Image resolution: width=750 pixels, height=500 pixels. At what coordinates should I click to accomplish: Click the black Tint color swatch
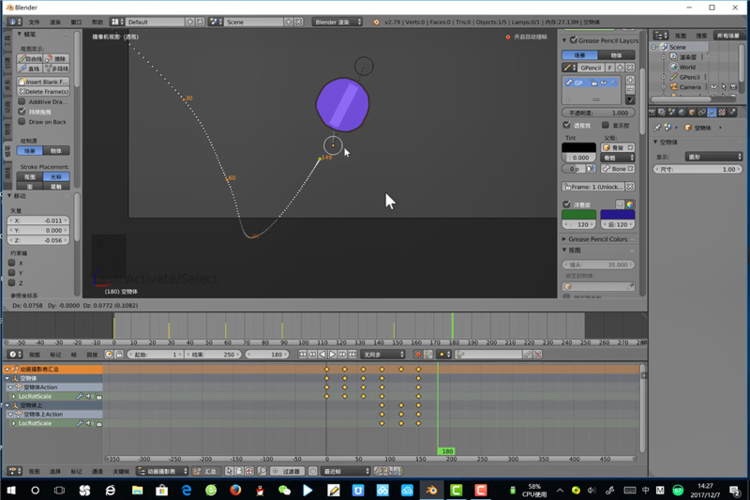coord(578,147)
